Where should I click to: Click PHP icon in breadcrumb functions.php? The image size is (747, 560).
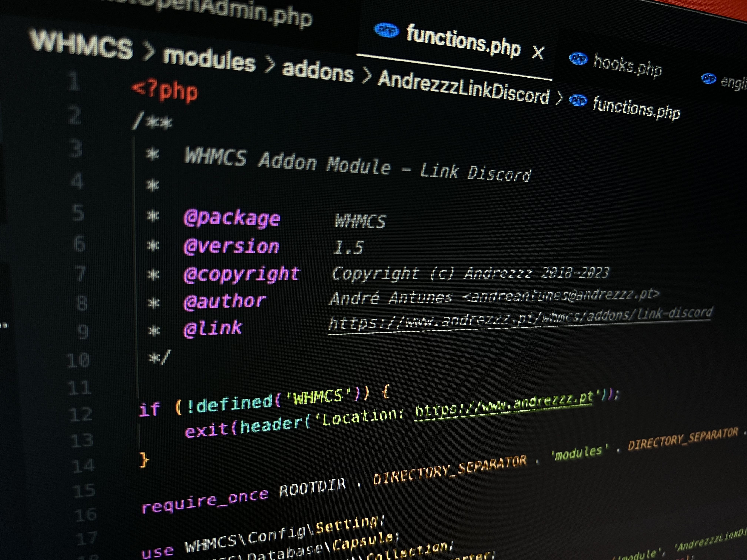point(578,100)
